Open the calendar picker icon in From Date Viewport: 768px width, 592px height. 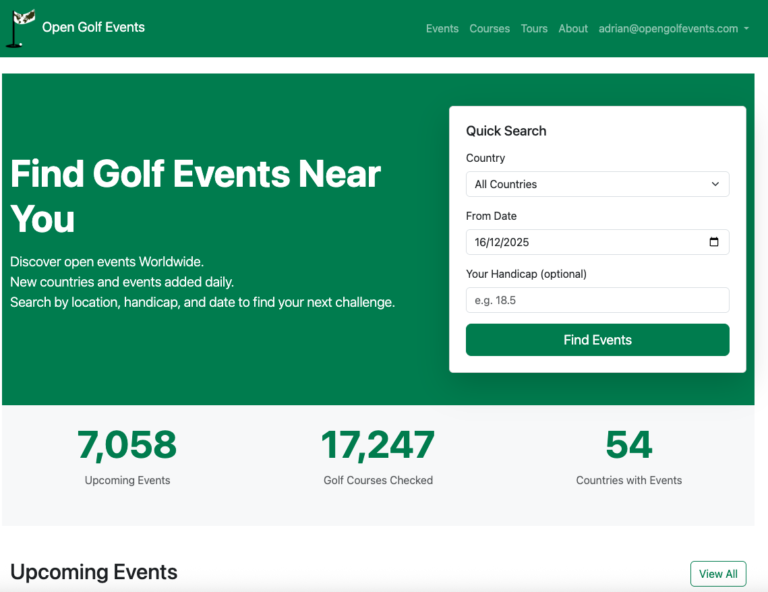point(713,242)
